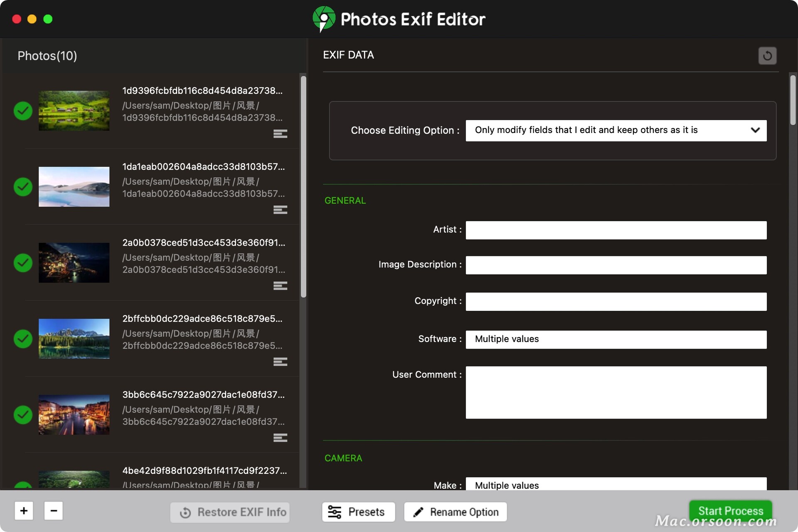Open details icon for 3bb6c645c7922 photo
The height and width of the screenshot is (532, 798).
(280, 438)
